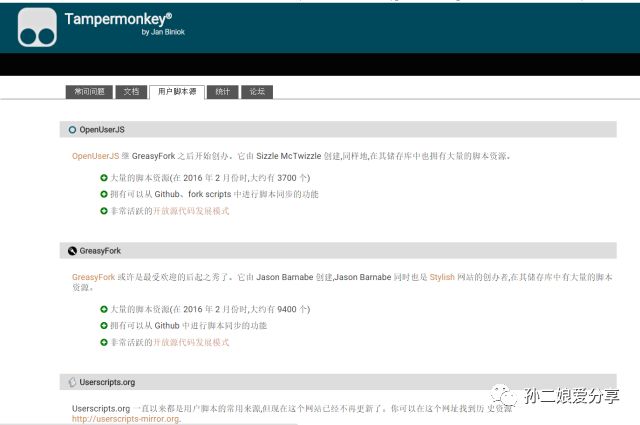Screen dimensions: 640x425
Task: Click the Userscripts.org section header
Action: [x=338, y=382]
